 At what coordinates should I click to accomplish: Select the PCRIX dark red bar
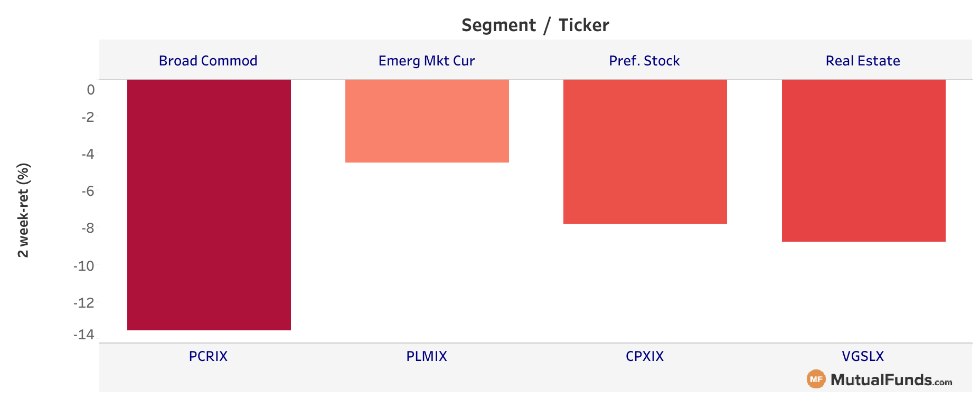pos(209,205)
